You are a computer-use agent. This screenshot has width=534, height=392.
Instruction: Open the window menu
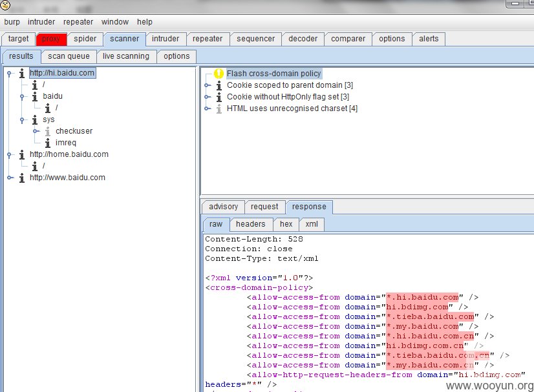pyautogui.click(x=115, y=22)
